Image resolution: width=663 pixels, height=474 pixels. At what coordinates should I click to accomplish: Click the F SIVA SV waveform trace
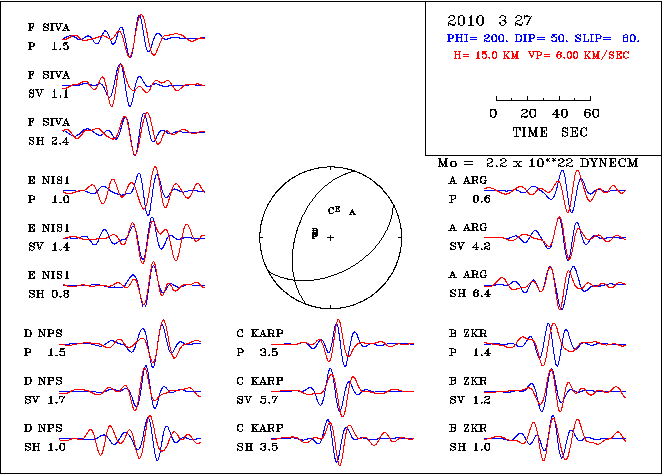(x=134, y=85)
